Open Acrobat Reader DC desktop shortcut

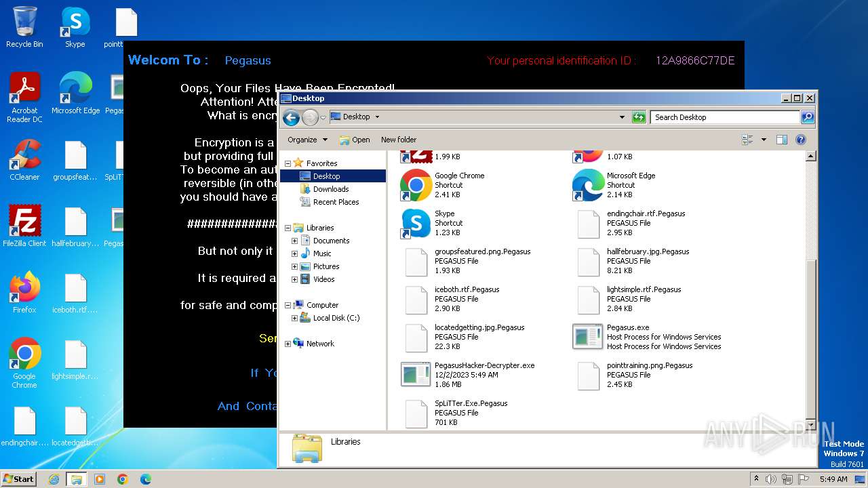pos(24,98)
